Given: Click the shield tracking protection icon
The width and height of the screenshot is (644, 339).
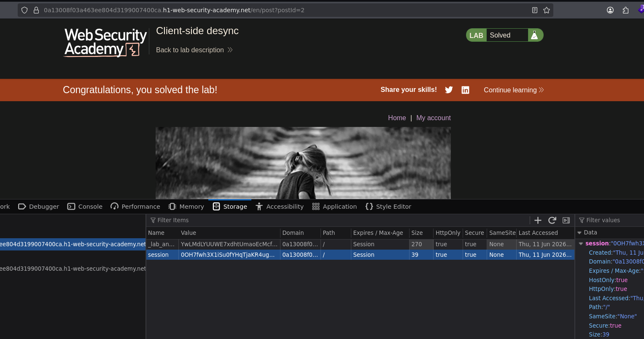Looking at the screenshot, I should (24, 10).
